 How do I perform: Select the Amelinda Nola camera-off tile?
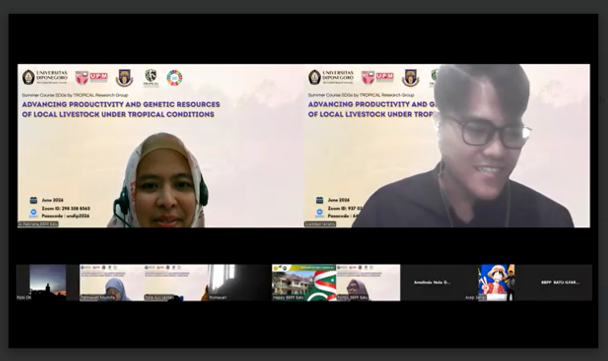[432, 283]
